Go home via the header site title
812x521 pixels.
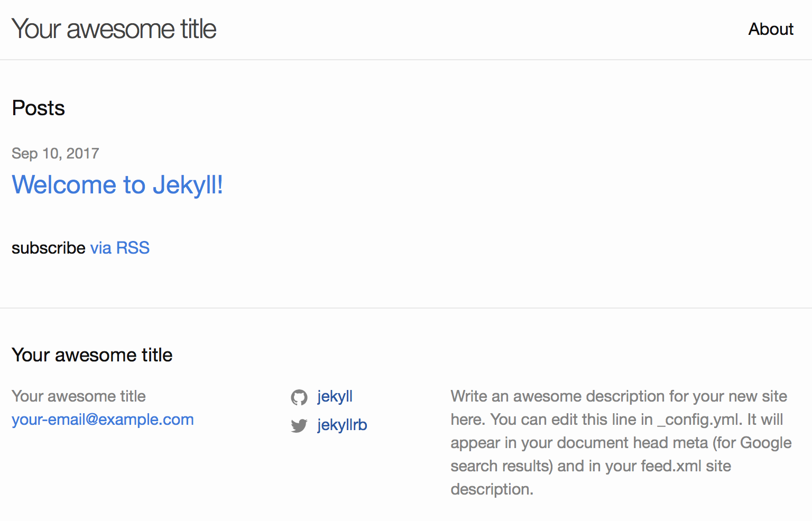tap(114, 29)
